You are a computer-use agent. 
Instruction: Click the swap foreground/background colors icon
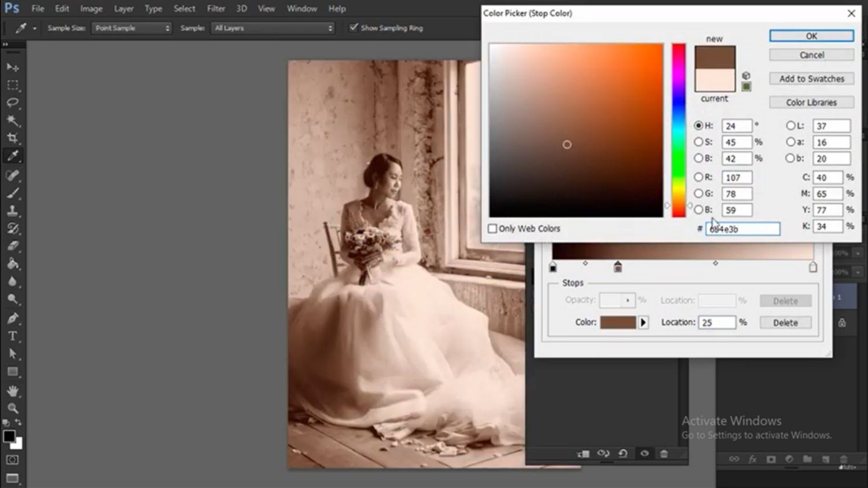click(x=19, y=422)
